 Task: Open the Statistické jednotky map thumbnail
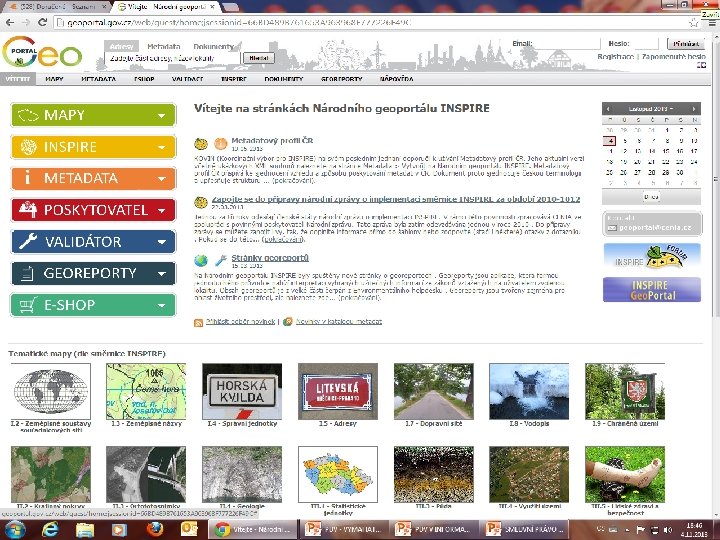[x=338, y=474]
